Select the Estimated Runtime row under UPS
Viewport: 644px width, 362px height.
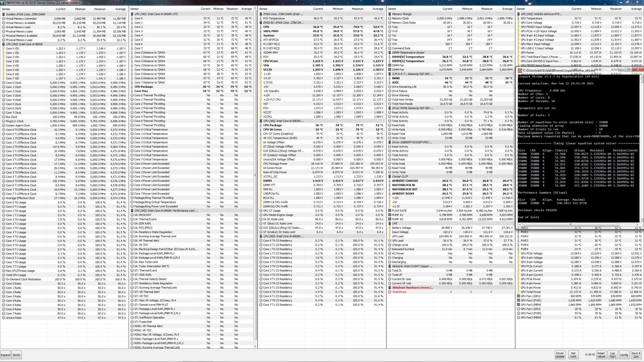450,249
